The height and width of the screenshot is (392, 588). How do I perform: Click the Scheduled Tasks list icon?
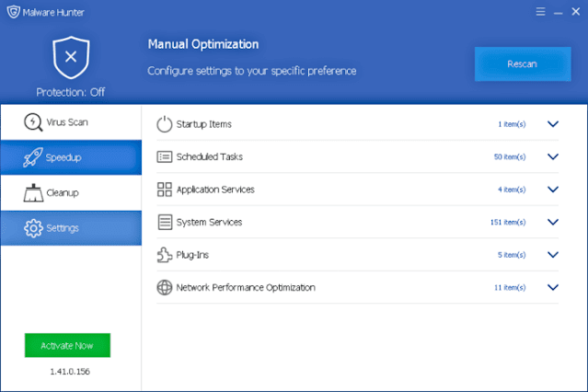164,156
